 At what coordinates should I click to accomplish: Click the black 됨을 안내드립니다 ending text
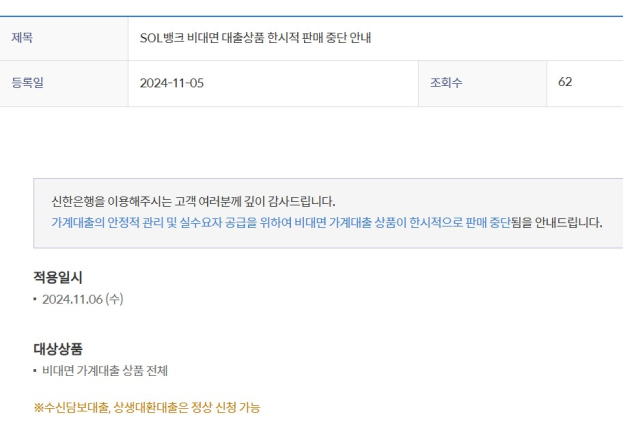point(557,222)
